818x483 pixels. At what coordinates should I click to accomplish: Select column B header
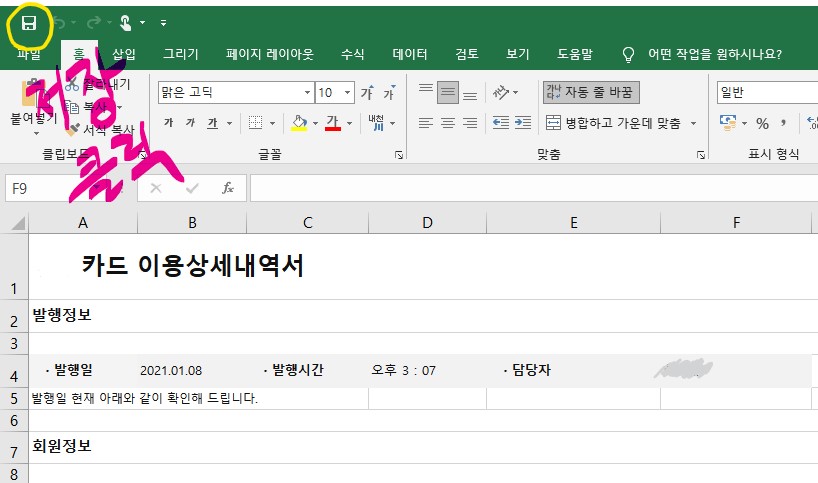click(x=192, y=223)
